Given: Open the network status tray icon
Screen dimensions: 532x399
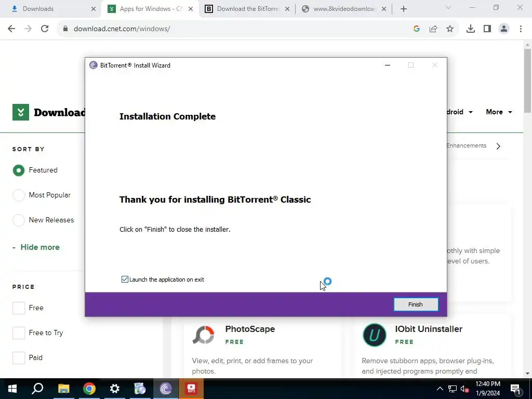Looking at the screenshot, I should coord(453,389).
